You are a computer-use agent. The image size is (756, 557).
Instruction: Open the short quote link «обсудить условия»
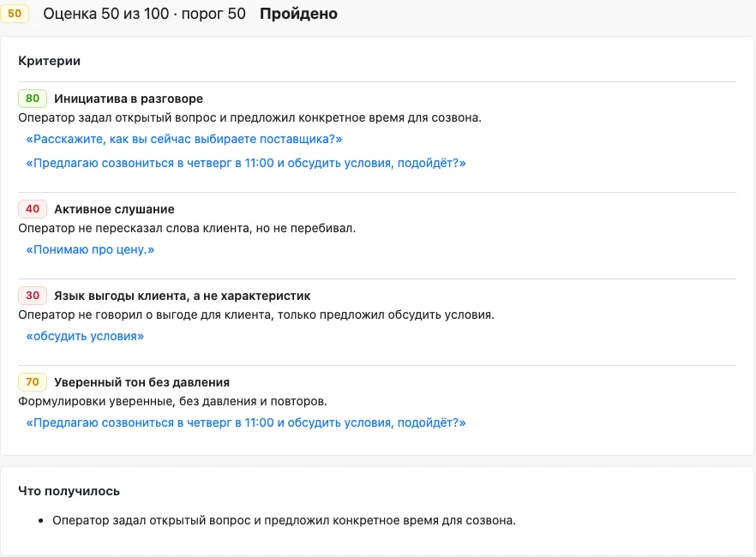pos(85,336)
